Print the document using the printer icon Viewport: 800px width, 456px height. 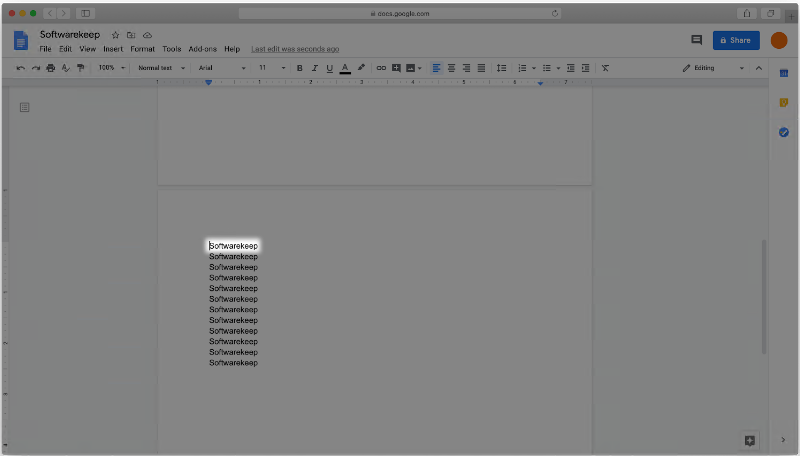pyautogui.click(x=51, y=68)
